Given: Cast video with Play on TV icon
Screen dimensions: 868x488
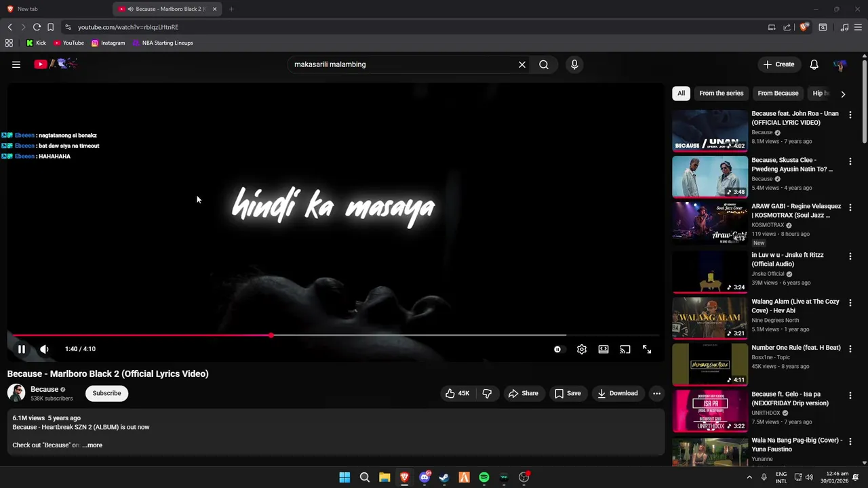Looking at the screenshot, I should pos(625,349).
